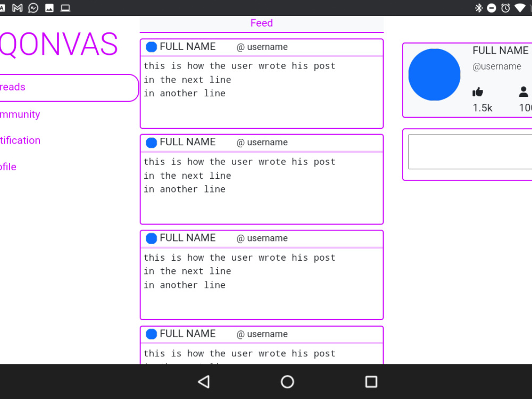532x399 pixels.
Task: Tap the Android back navigation button
Action: (204, 381)
